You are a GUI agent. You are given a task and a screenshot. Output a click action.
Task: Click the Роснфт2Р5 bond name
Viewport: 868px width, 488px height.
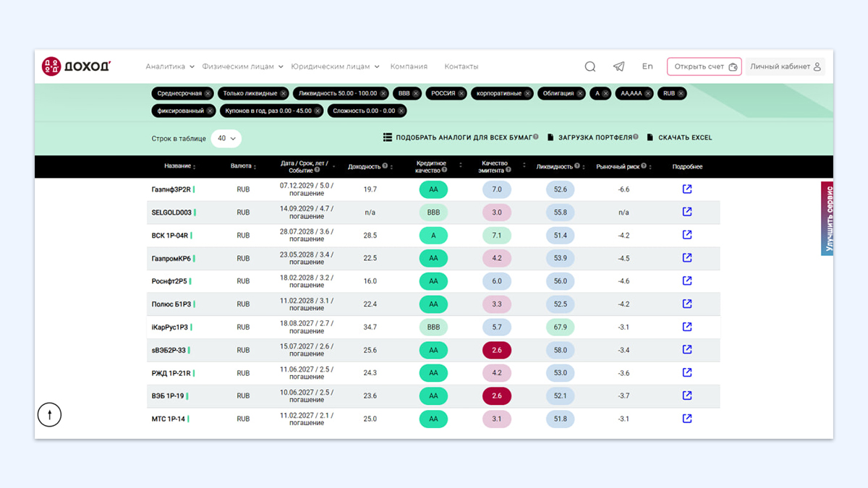coord(169,281)
